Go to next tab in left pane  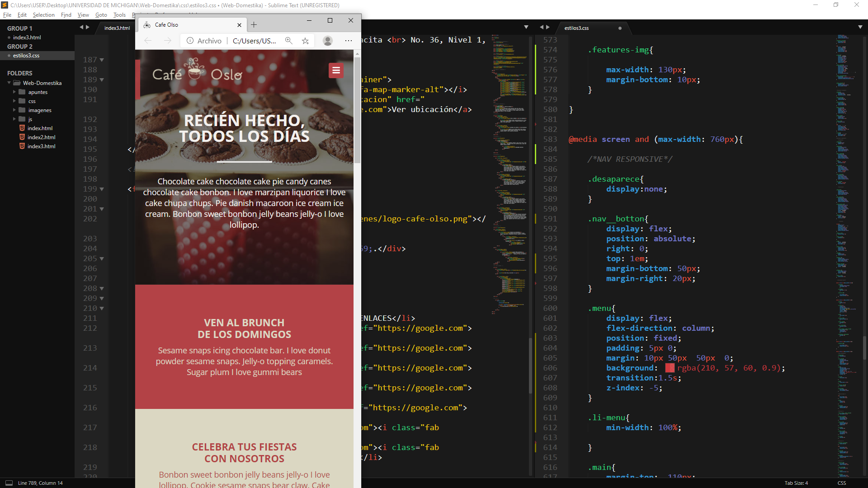pos(88,28)
